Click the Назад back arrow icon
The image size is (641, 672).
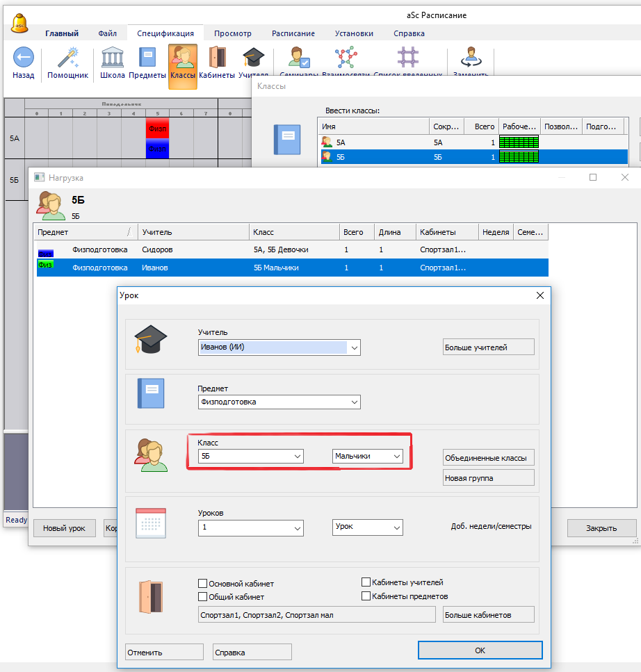click(23, 58)
